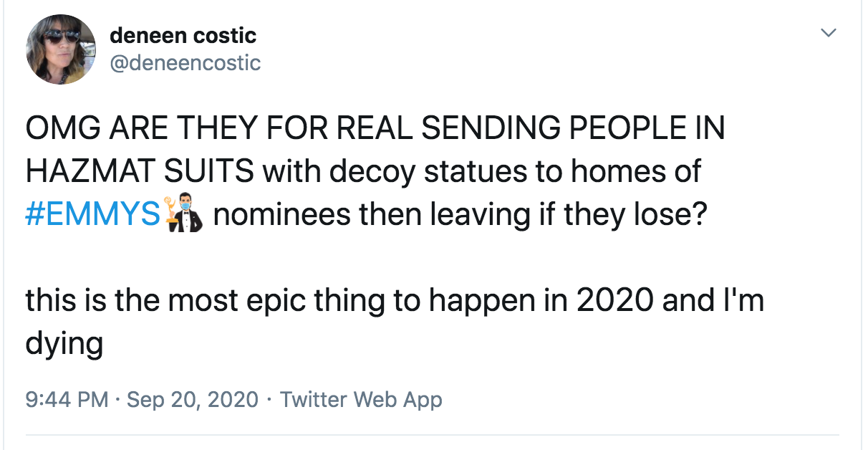Open deneen costic's profile picture
The width and height of the screenshot is (868, 450).
[61, 49]
